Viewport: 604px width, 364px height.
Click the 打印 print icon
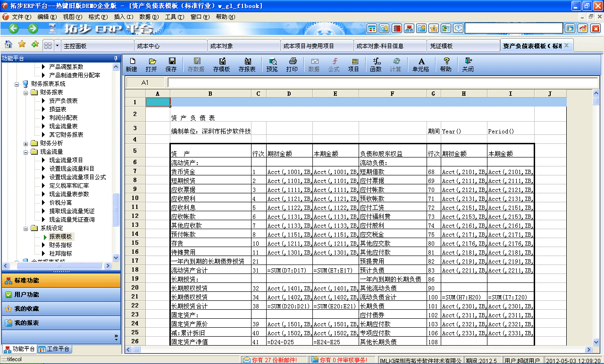[293, 65]
